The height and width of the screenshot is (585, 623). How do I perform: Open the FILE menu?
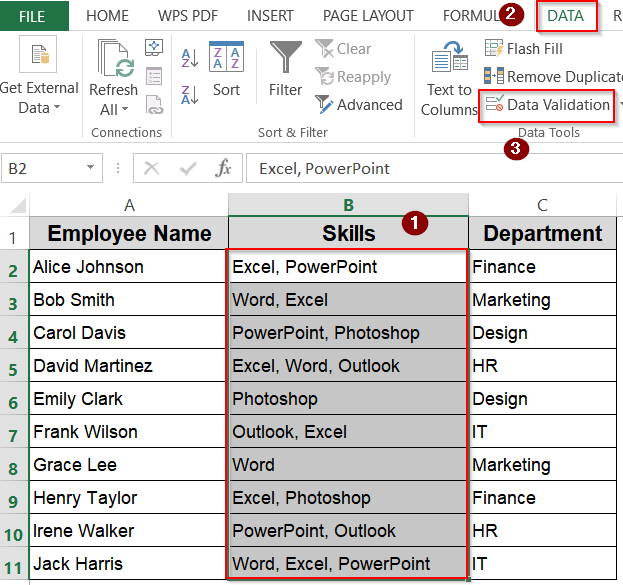(x=32, y=16)
